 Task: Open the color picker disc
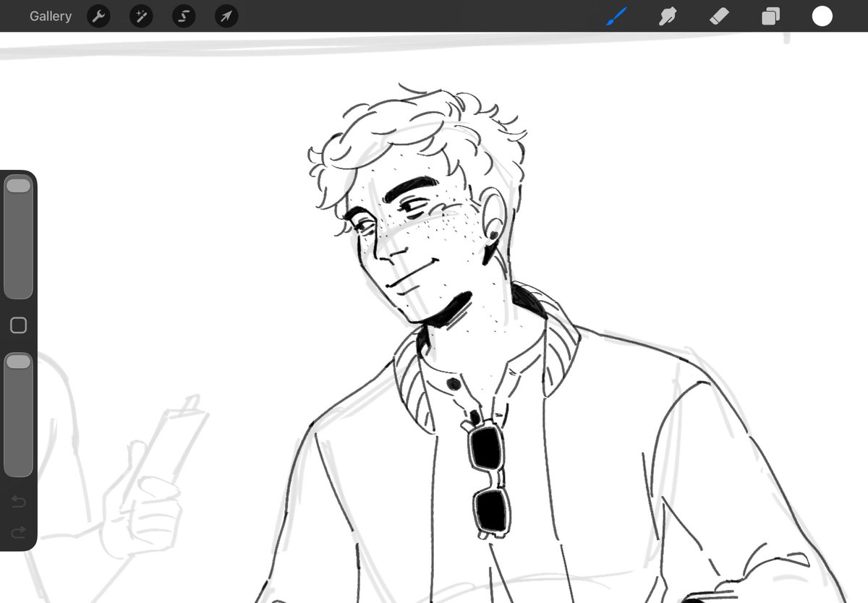(822, 16)
